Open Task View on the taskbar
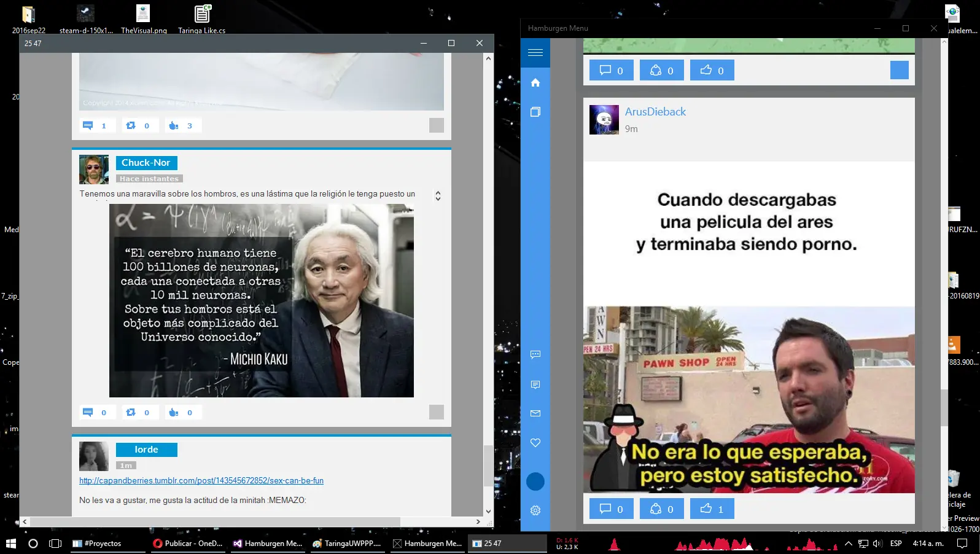Image resolution: width=980 pixels, height=554 pixels. click(55, 544)
